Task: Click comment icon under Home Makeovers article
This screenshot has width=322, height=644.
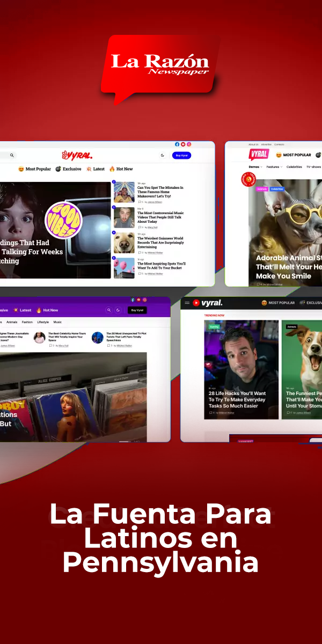Action: point(139,202)
